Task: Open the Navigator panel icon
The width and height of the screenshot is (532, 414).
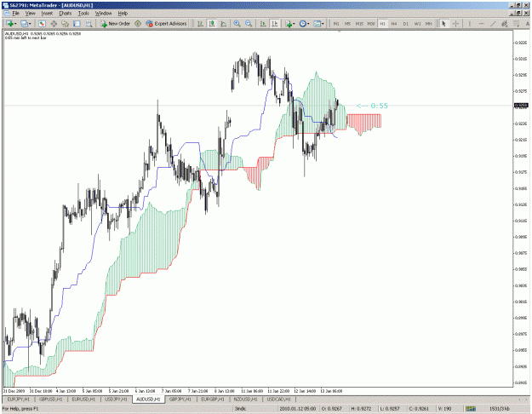Action: [66, 24]
